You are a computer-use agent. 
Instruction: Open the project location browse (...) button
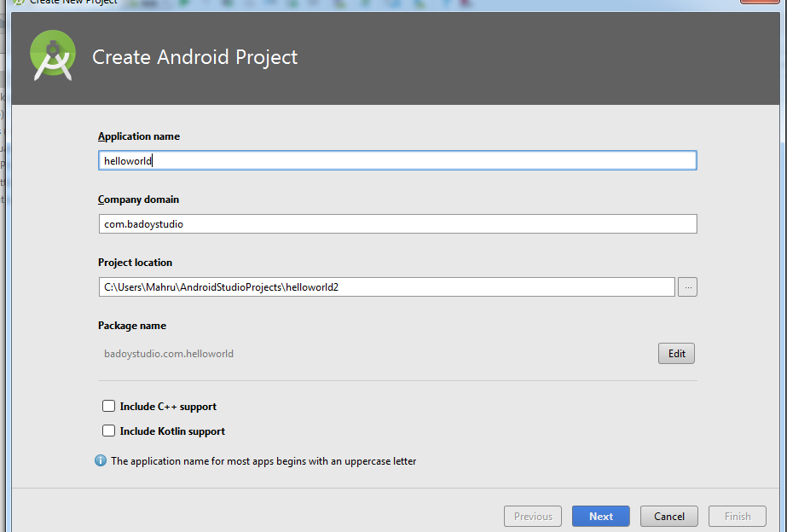[687, 287]
